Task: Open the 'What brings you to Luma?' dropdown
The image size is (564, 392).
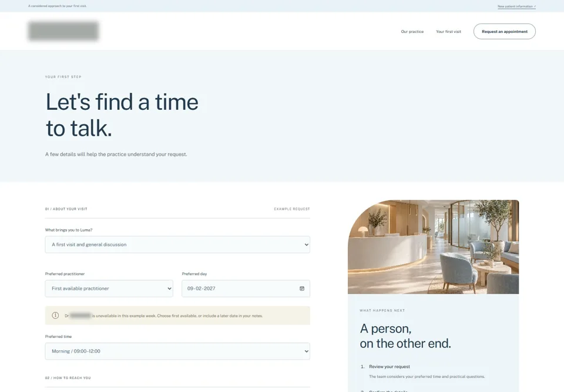Action: tap(177, 244)
